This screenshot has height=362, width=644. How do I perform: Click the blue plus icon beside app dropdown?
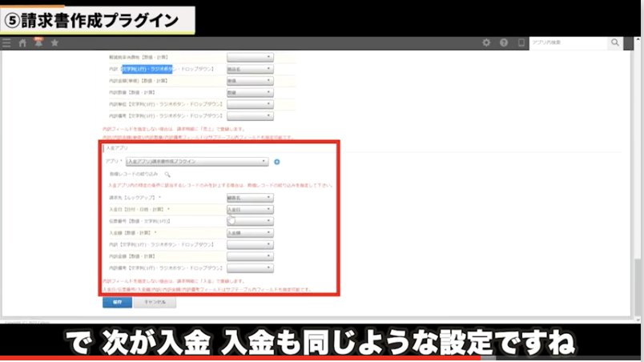tap(276, 161)
